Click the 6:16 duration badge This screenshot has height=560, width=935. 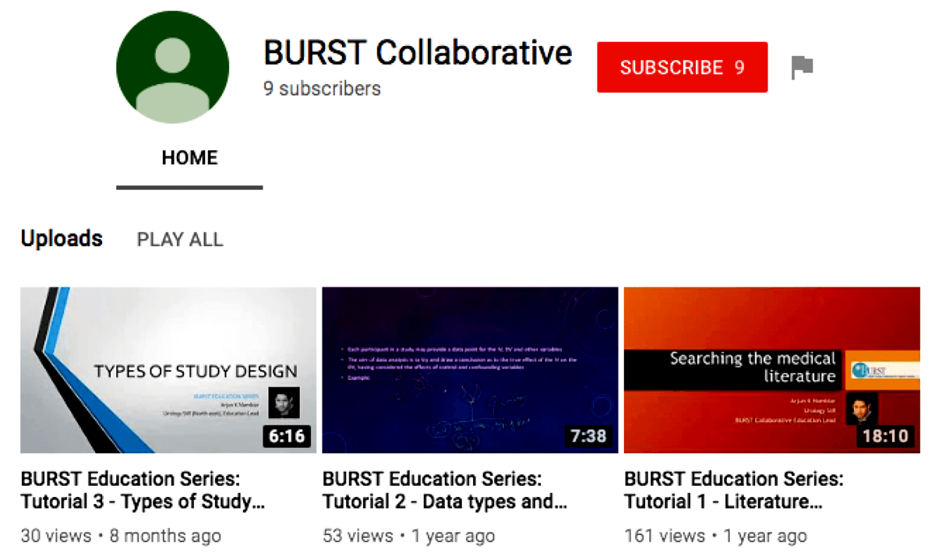[x=286, y=435]
